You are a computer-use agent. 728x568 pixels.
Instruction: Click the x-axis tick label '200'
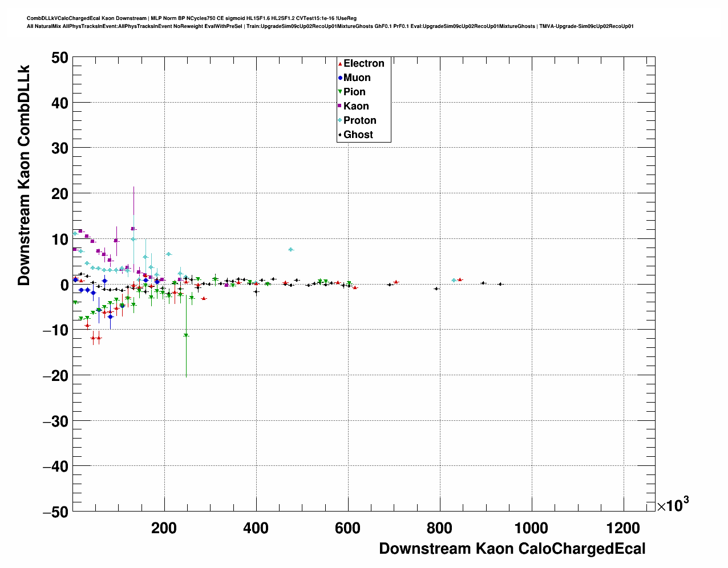coord(164,528)
